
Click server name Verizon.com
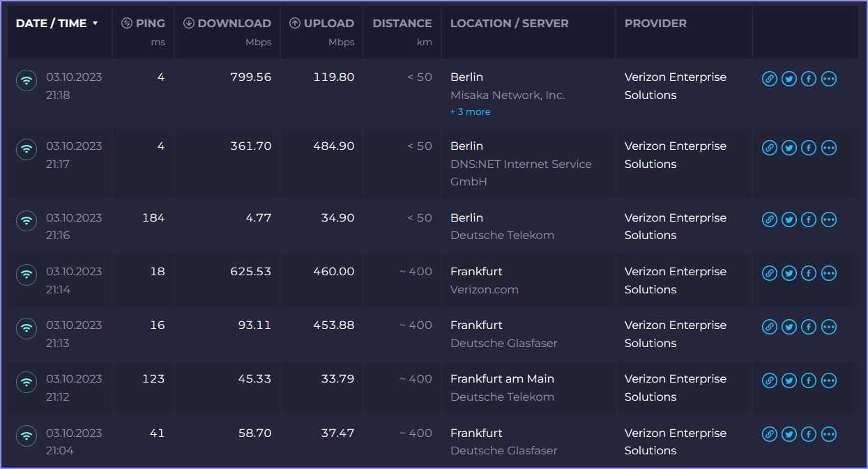(x=485, y=289)
